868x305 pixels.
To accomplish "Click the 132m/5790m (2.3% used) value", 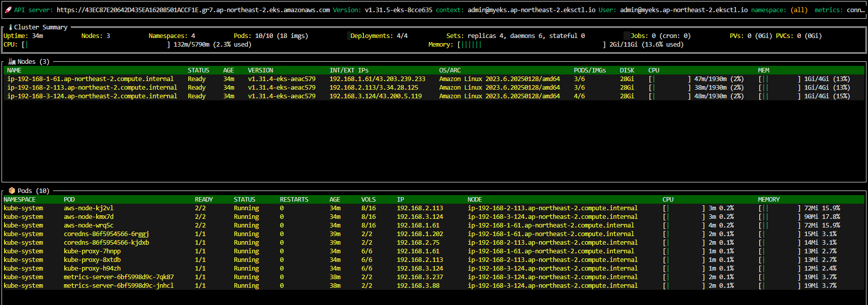I will pyautogui.click(x=212, y=44).
